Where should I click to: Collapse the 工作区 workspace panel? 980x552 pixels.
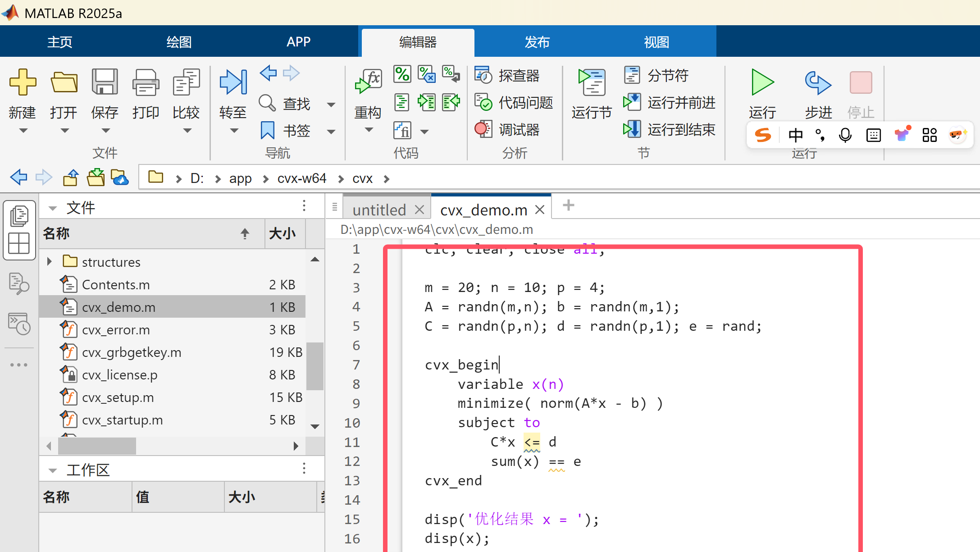pos(53,469)
